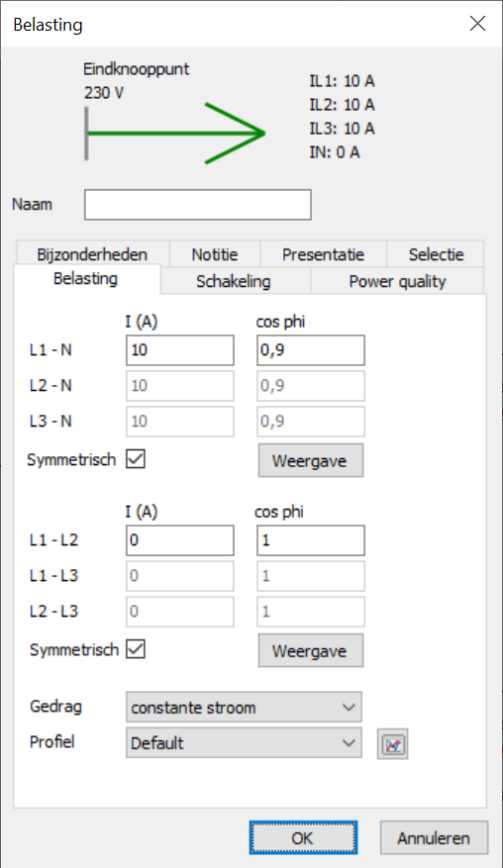Go to the Selectie tab

pyautogui.click(x=436, y=254)
